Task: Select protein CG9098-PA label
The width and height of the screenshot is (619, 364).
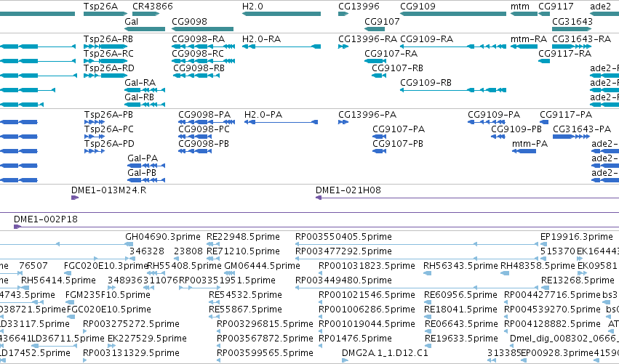Action: pyautogui.click(x=204, y=115)
